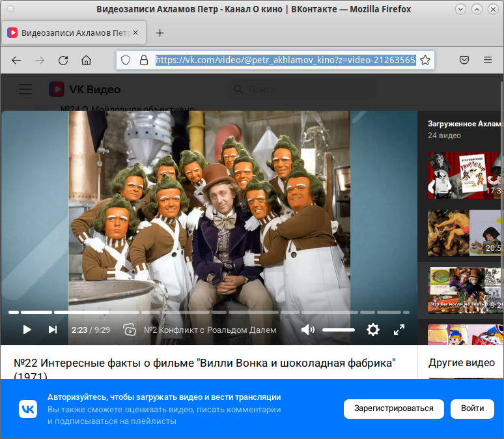The image size is (504, 439).
Task: Close the Видеозаписи Ахламов Петр tab
Action: 135,33
